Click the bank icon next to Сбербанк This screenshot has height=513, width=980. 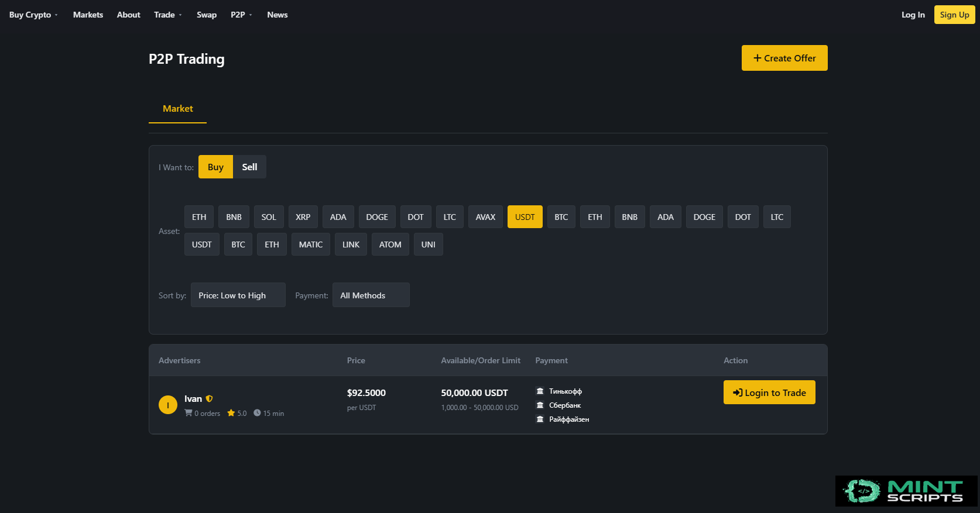[x=540, y=405]
